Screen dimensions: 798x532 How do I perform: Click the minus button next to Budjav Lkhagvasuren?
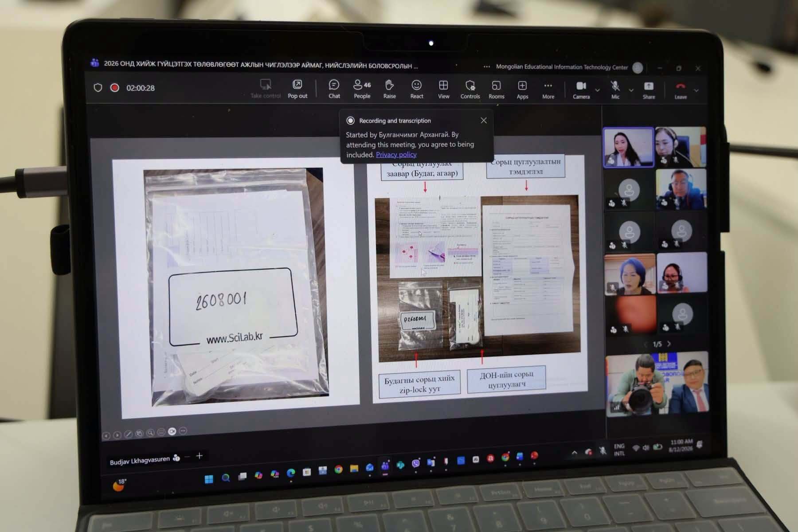pos(187,457)
